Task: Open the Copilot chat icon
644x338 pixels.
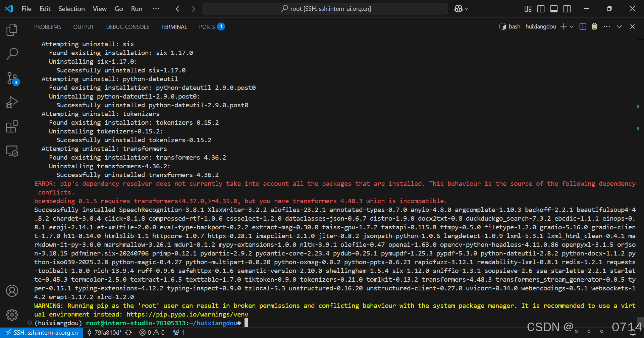Action: [459, 9]
